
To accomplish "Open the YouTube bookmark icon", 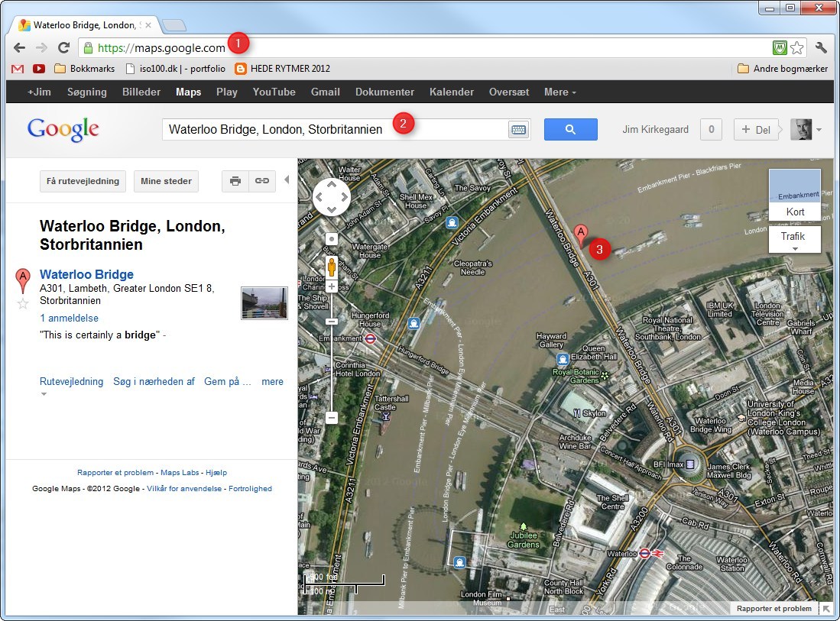I will pos(38,69).
